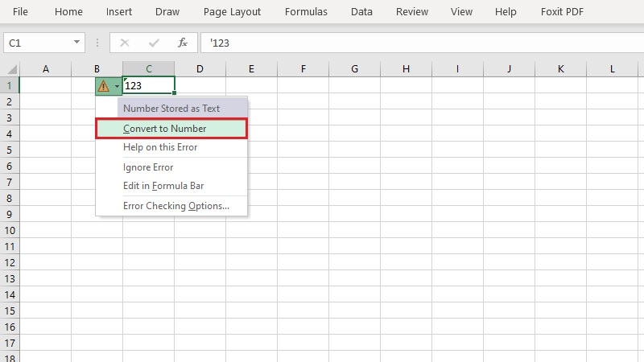Switch to Page Layout tab
This screenshot has width=644, height=362.
(x=232, y=11)
